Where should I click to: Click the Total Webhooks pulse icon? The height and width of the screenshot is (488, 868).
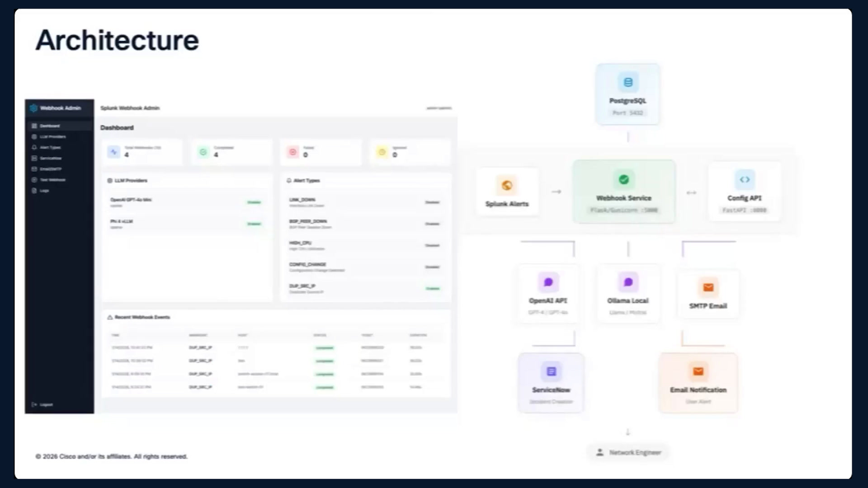pyautogui.click(x=113, y=152)
